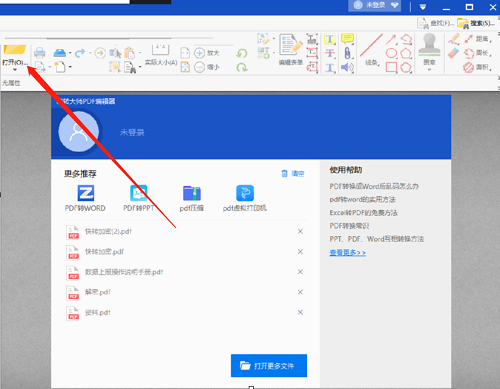Click the paperclip attachment icon
The image size is (500, 389).
click(347, 53)
